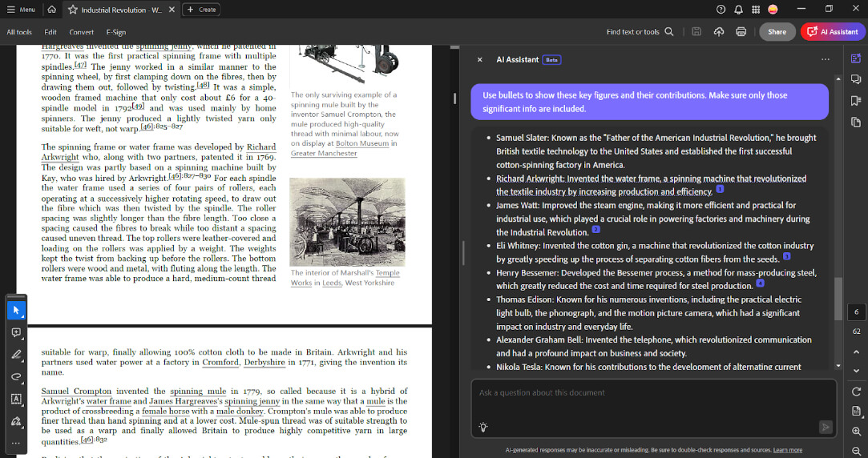Click the Save file icon

click(x=696, y=32)
